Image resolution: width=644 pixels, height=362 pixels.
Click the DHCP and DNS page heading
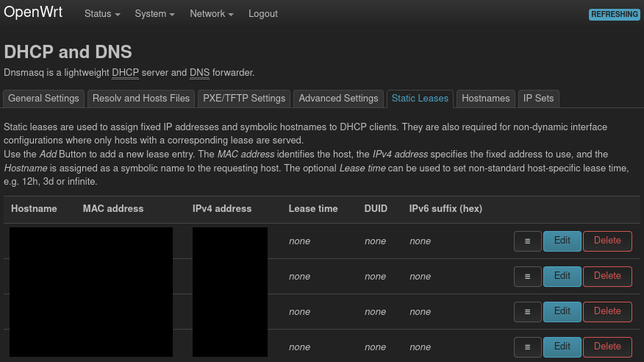pos(68,52)
